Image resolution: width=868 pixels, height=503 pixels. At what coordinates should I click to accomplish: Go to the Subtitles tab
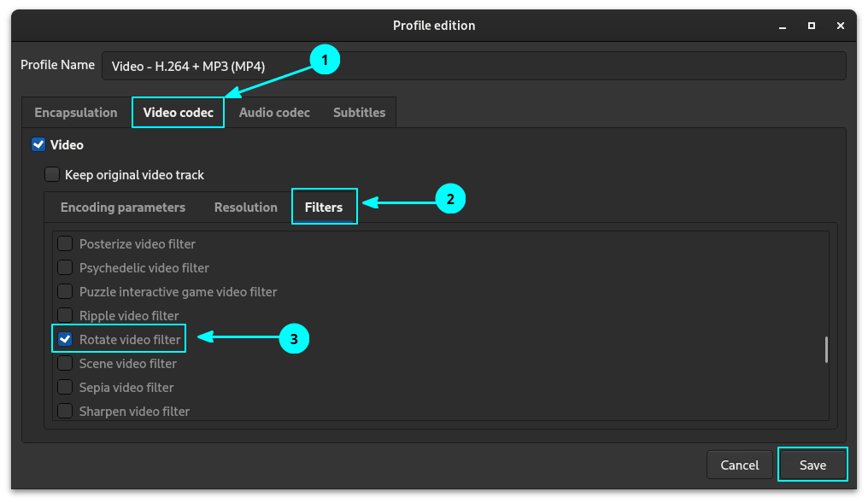click(x=359, y=113)
